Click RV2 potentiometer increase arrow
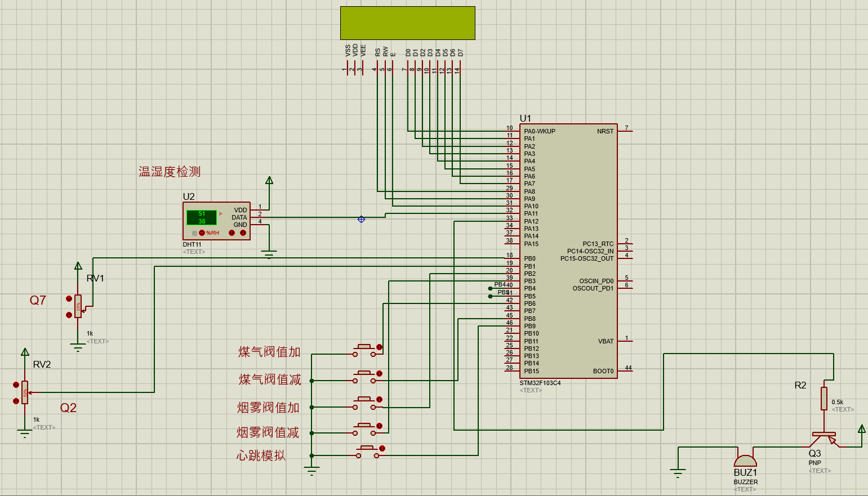The image size is (868, 496). tap(16, 385)
